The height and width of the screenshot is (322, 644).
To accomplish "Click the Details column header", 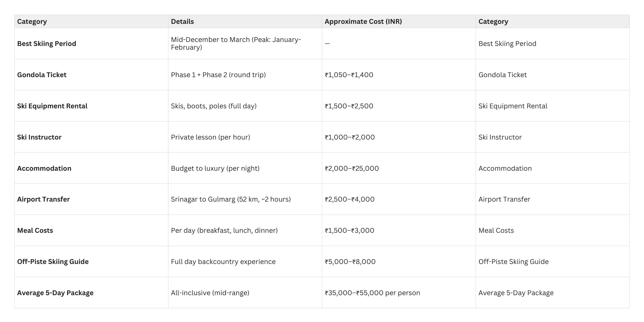I will 182,21.
